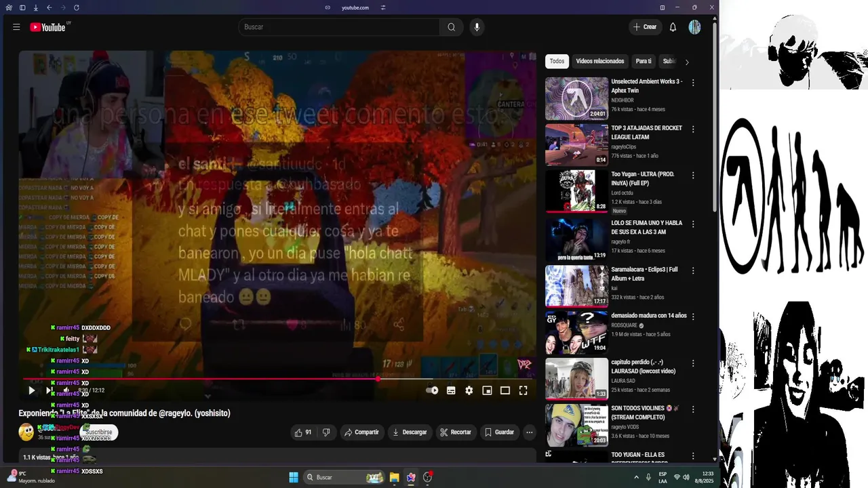Click the search magnifier button
The width and height of the screenshot is (868, 488).
pos(452,27)
